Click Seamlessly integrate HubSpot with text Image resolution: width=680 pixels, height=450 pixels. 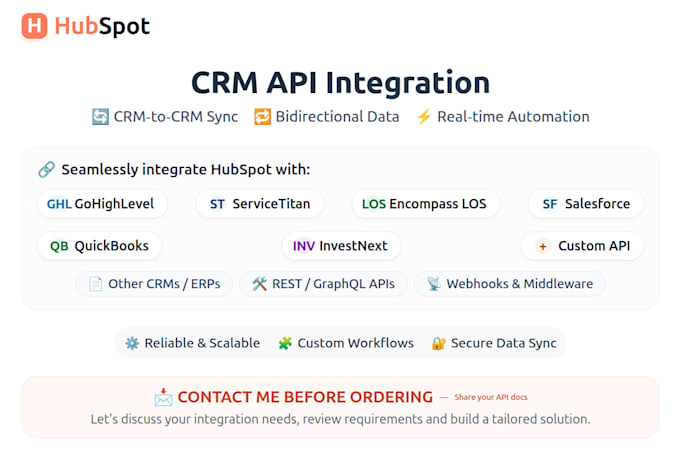click(186, 170)
